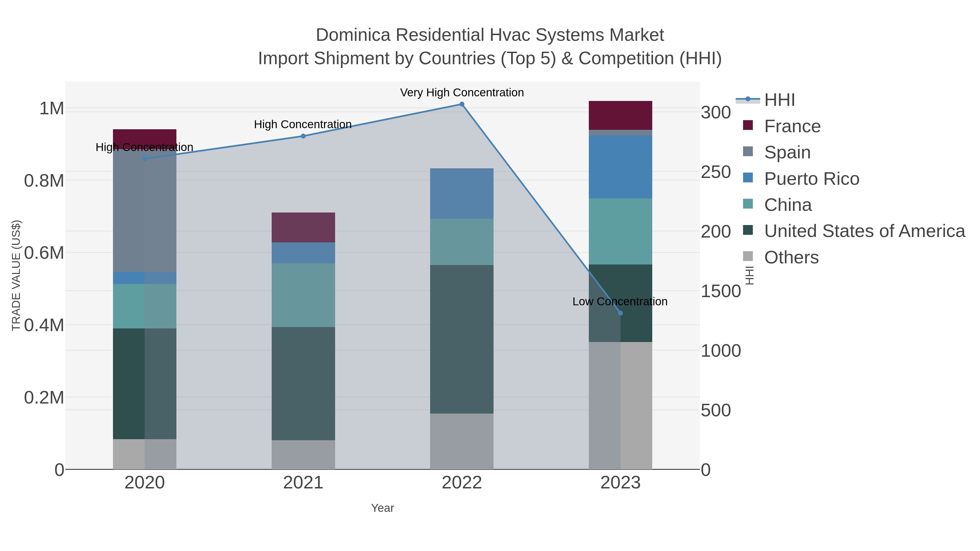Click the 1000 HHI axis tick label

(x=721, y=351)
